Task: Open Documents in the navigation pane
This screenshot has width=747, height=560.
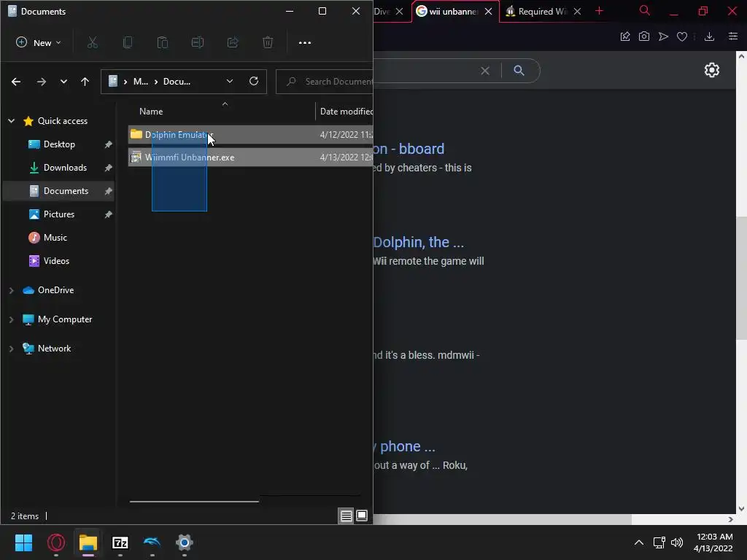Action: (66, 191)
